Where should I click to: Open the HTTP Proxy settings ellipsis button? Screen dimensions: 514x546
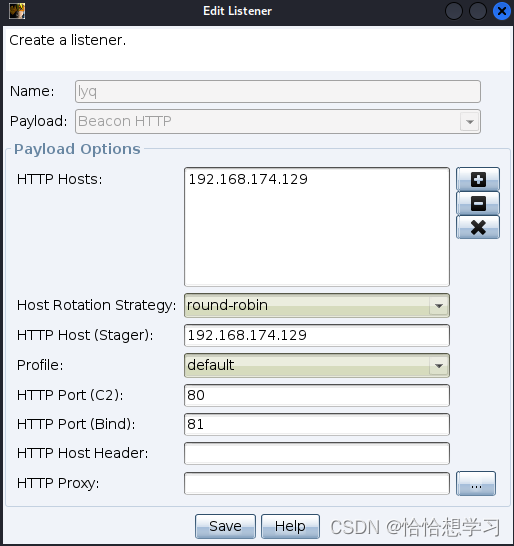click(476, 483)
